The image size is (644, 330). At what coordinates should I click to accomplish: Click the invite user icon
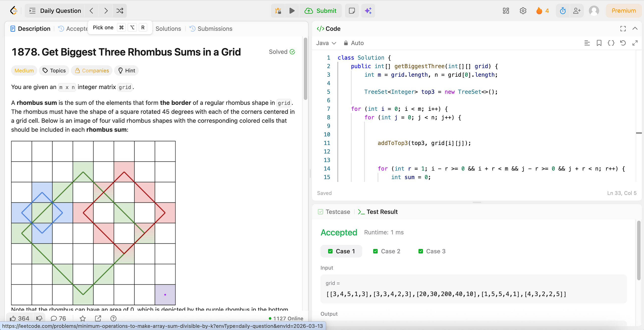point(577,11)
